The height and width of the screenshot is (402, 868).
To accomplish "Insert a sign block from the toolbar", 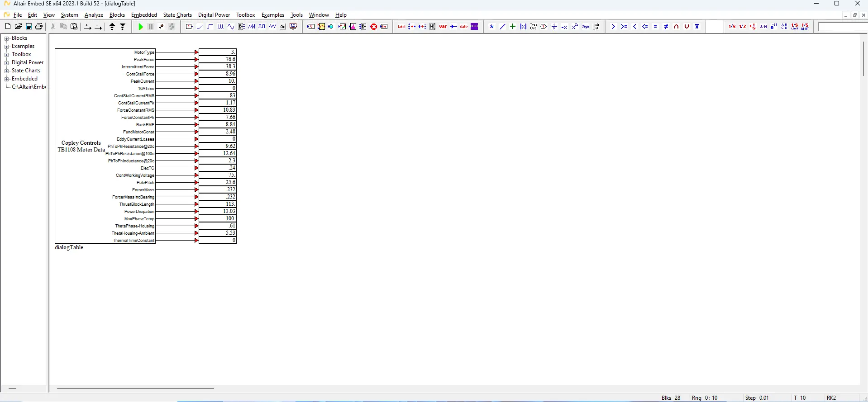I will 586,27.
